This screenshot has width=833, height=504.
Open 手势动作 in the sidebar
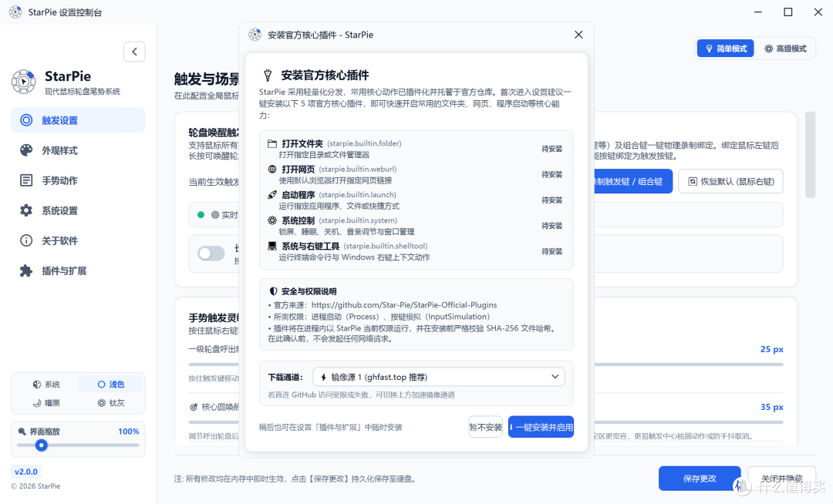click(x=78, y=180)
